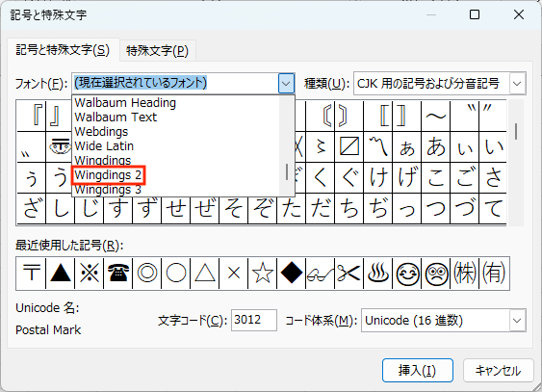The image size is (542, 392).
Task: Select the hiragana ざ character
Action: (x=32, y=208)
